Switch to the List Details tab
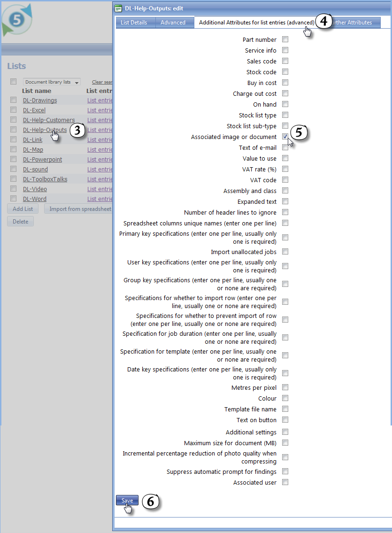This screenshot has height=533, width=392. click(x=134, y=23)
